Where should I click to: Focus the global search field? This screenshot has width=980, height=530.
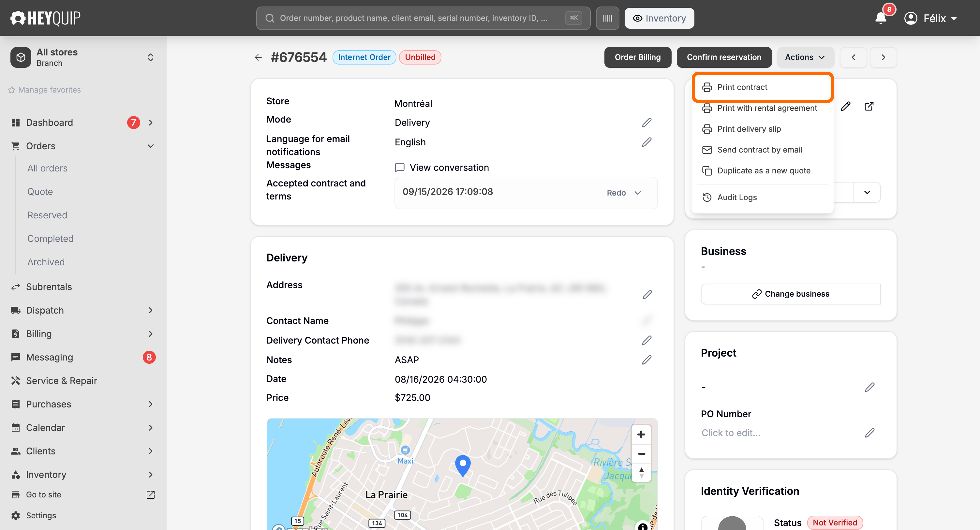(423, 18)
